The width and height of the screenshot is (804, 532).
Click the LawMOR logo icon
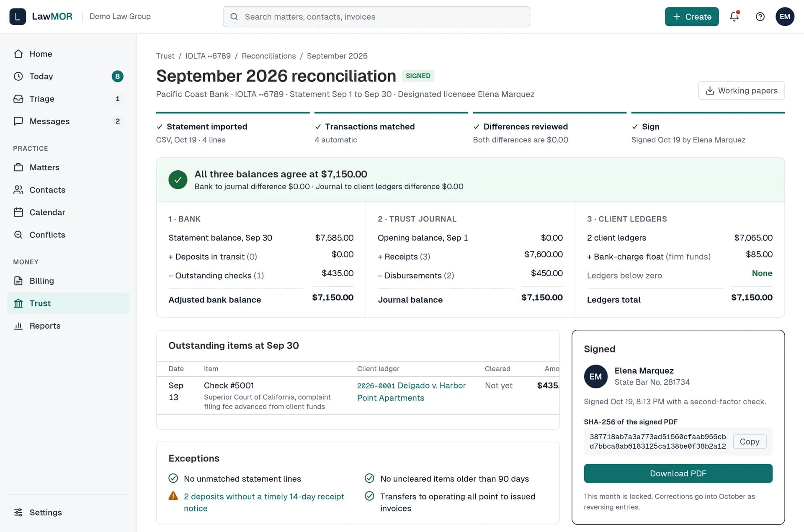(x=18, y=17)
